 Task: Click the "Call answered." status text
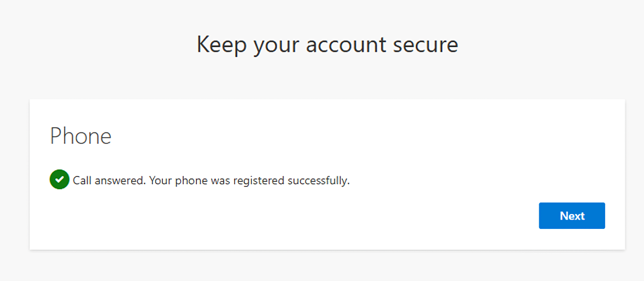coord(109,181)
